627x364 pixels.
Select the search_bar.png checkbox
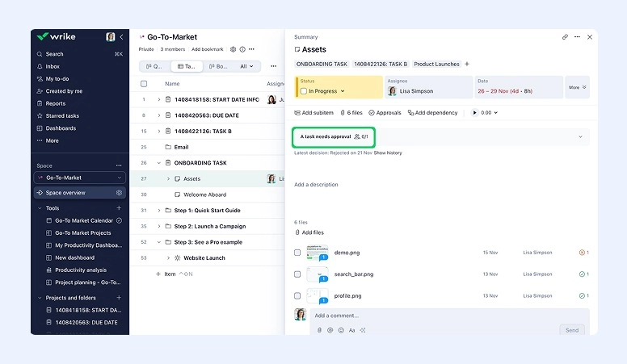(297, 274)
